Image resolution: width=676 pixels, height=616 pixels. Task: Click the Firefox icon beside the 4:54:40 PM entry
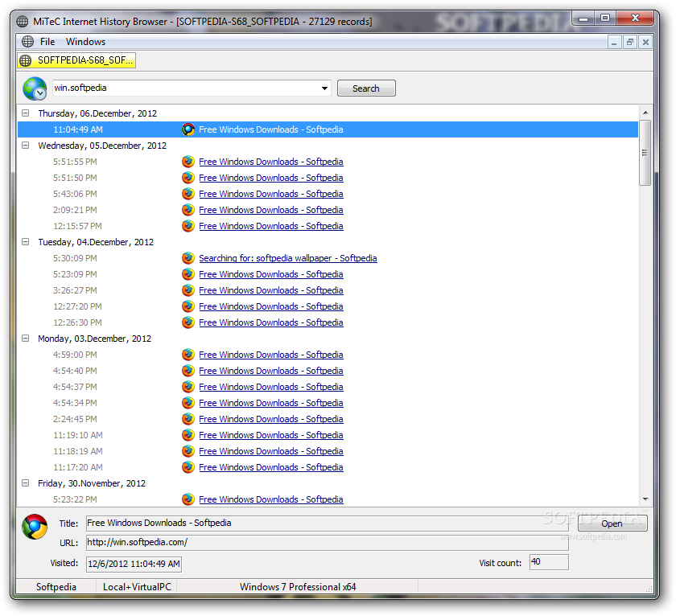pyautogui.click(x=188, y=371)
